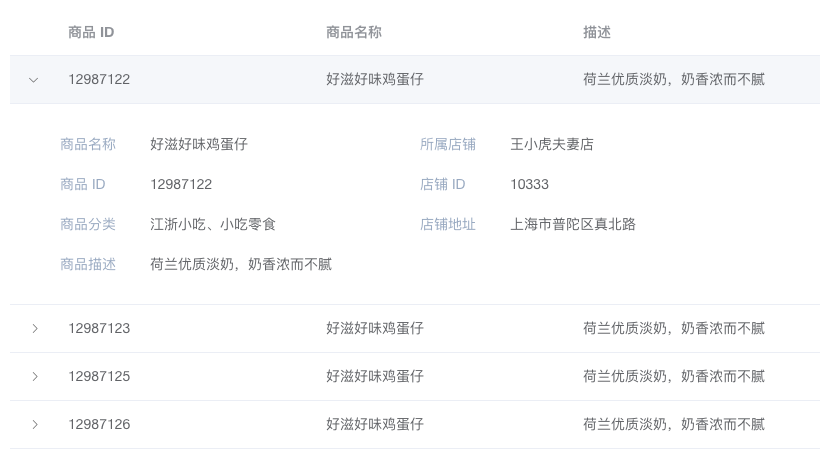Expand row with ID 12987123
Image resolution: width=820 pixels, height=460 pixels.
pos(35,328)
